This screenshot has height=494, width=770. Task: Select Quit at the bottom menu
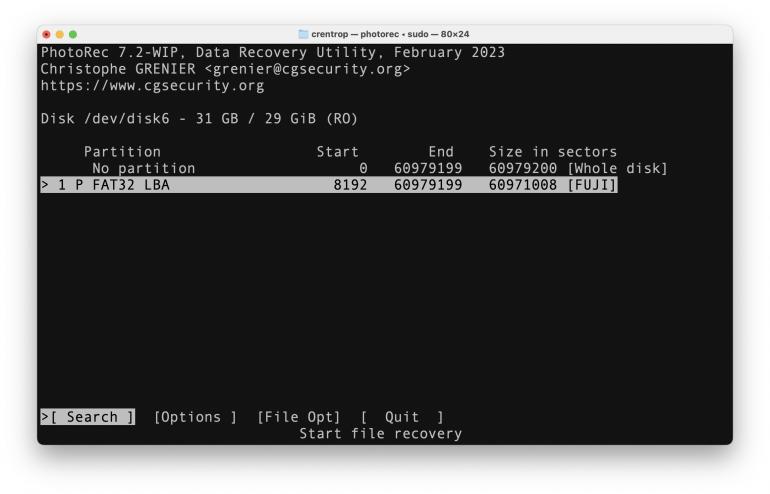coord(402,417)
